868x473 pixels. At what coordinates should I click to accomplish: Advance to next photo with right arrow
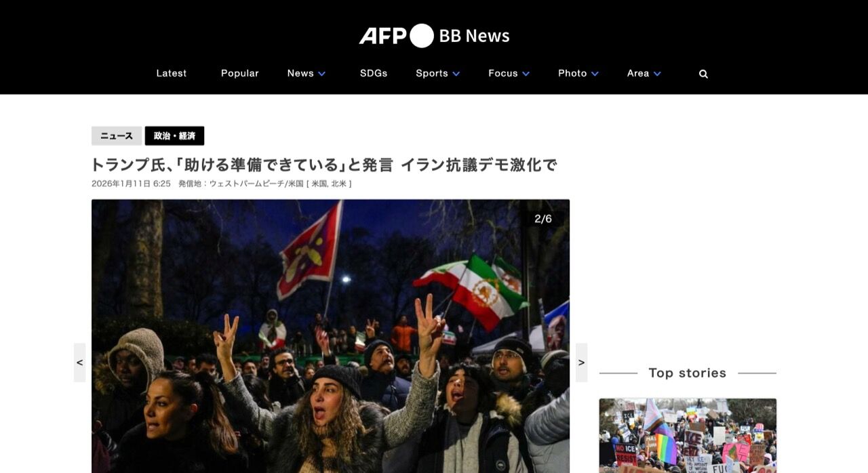(581, 363)
